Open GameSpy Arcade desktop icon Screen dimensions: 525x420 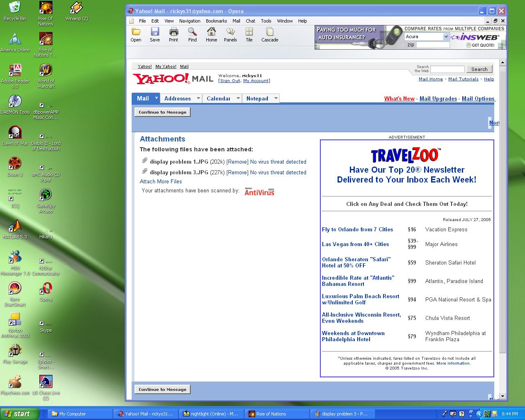point(46,201)
